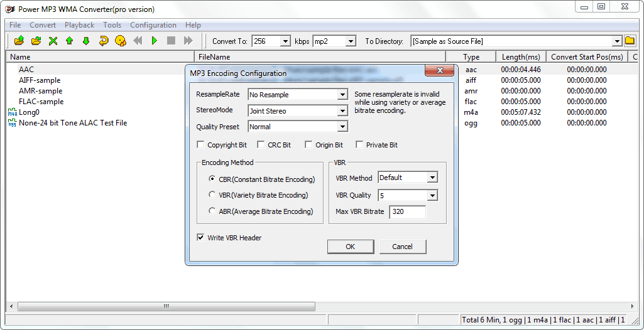The width and height of the screenshot is (644, 330).
Task: Click the ogg file icon beside None-24 bit Tone
Action: (13, 123)
